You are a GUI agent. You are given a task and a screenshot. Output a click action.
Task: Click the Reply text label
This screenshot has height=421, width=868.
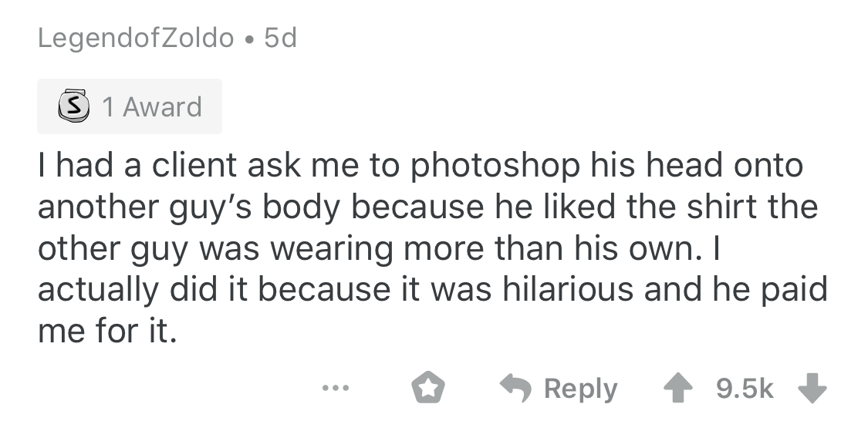[580, 389]
